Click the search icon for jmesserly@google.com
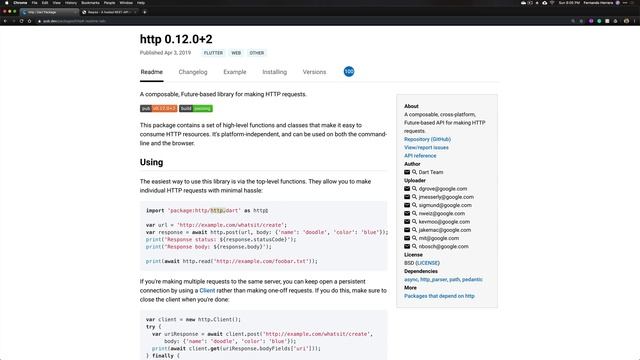This screenshot has height=360, width=640. 414,197
